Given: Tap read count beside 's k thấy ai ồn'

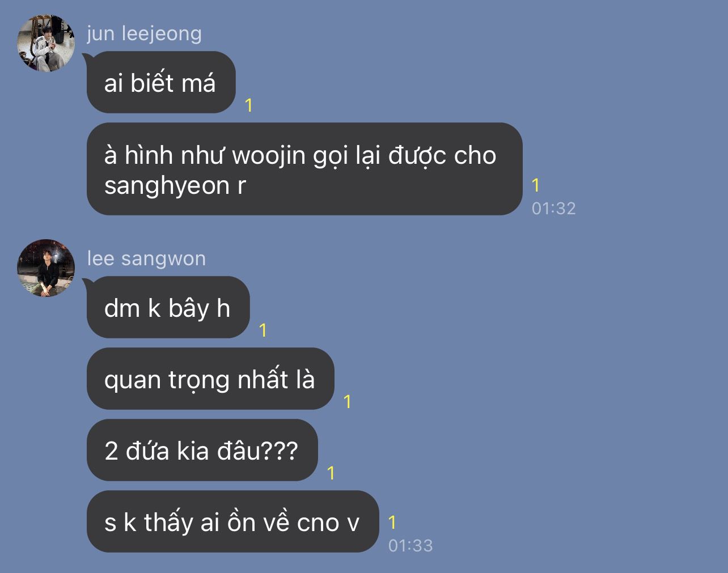Looking at the screenshot, I should (x=392, y=522).
